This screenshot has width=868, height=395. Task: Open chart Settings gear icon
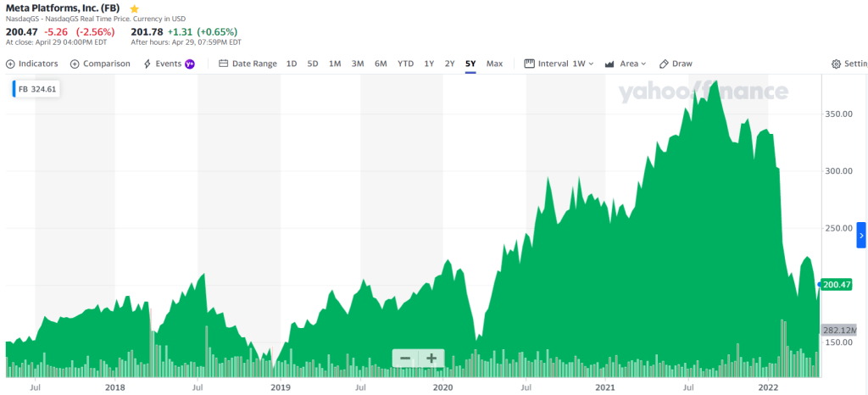point(836,64)
